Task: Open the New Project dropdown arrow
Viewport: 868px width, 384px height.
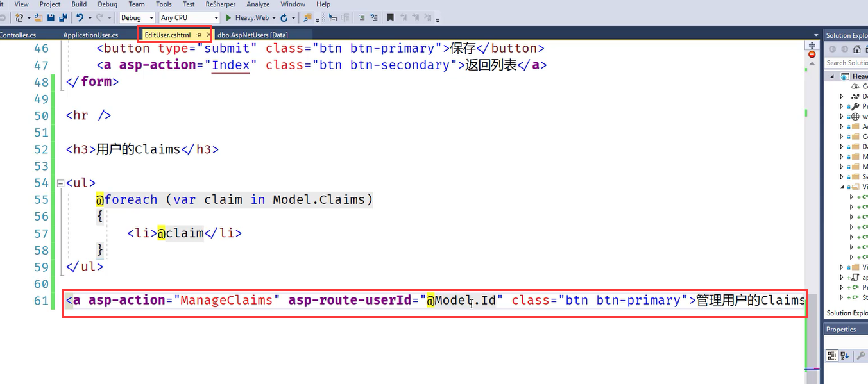Action: click(x=29, y=18)
